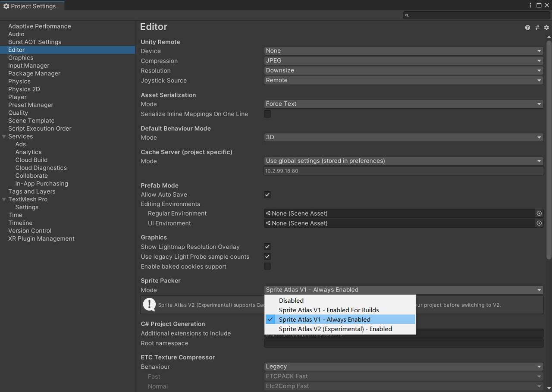Open Quality settings
The width and height of the screenshot is (552, 392).
(18, 113)
